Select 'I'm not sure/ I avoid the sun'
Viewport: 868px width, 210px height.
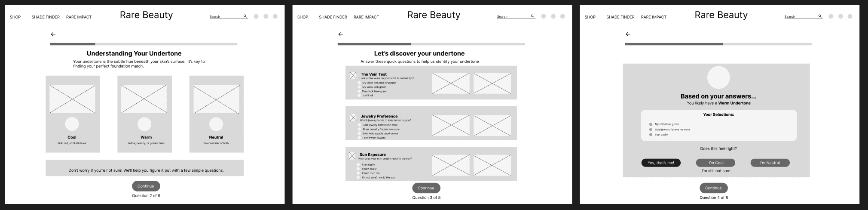point(358,177)
